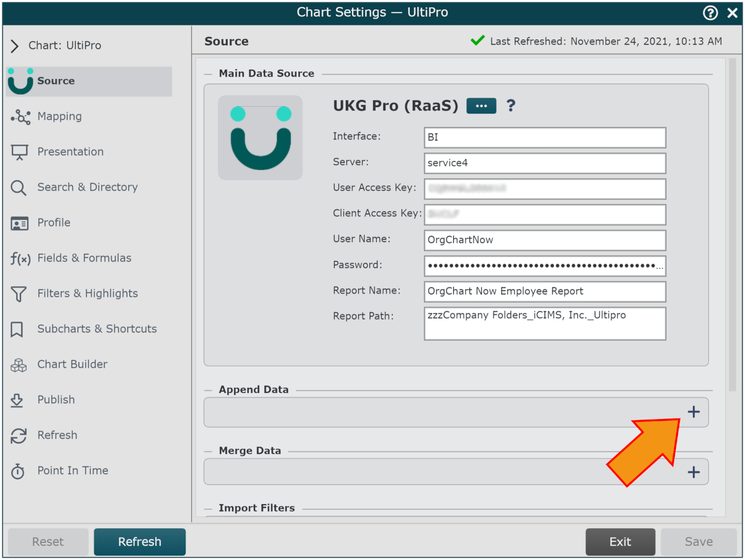
Task: Open Search & Directory settings
Action: point(89,187)
